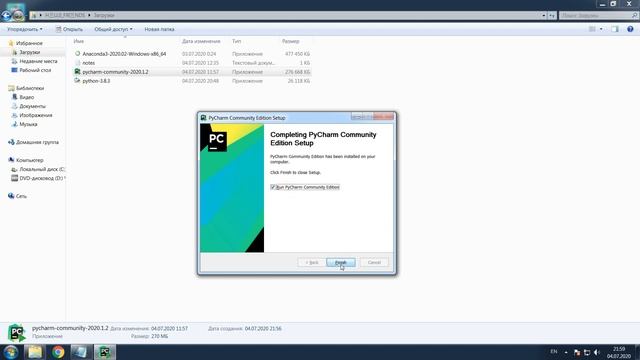Select pycharm-community-2020.1.2 file in list
Screen dimensions: 640x360
click(x=115, y=72)
